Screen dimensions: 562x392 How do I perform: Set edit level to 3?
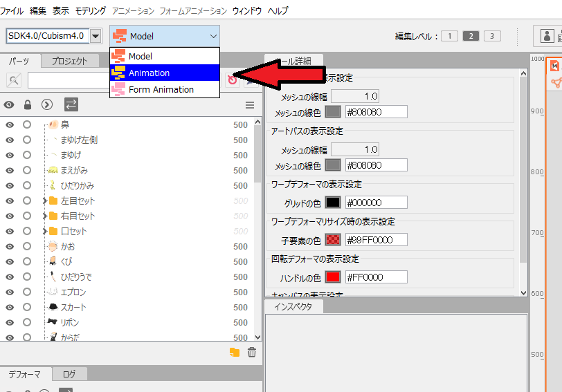click(x=492, y=36)
